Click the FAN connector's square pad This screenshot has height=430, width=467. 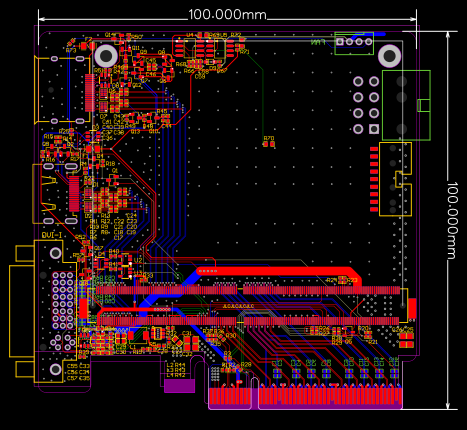click(340, 42)
